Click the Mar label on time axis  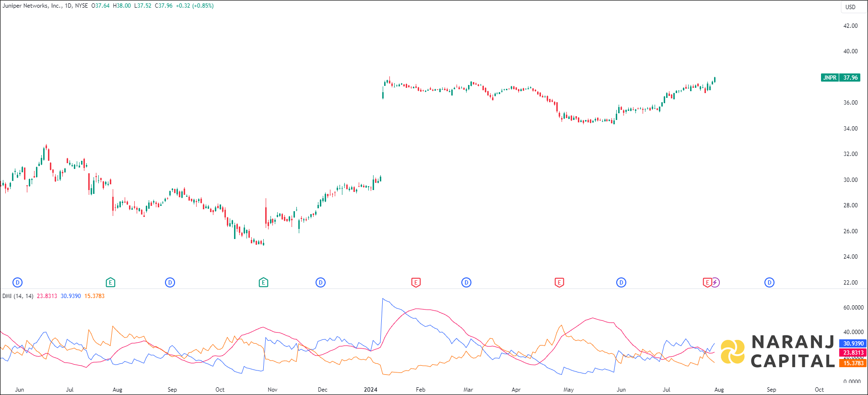[x=468, y=390]
